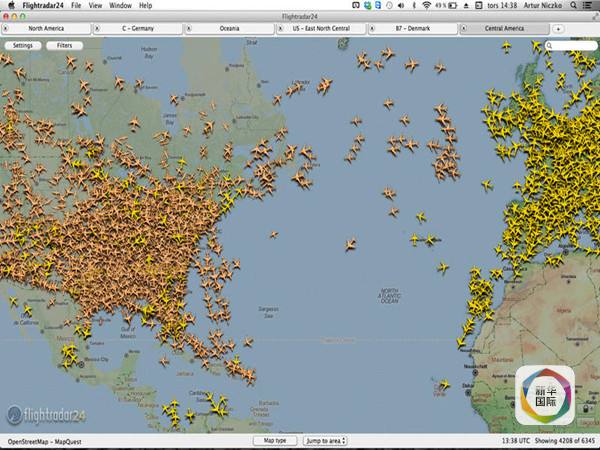This screenshot has height=450, width=600.
Task: Switch to the Central America tab
Action: (505, 29)
